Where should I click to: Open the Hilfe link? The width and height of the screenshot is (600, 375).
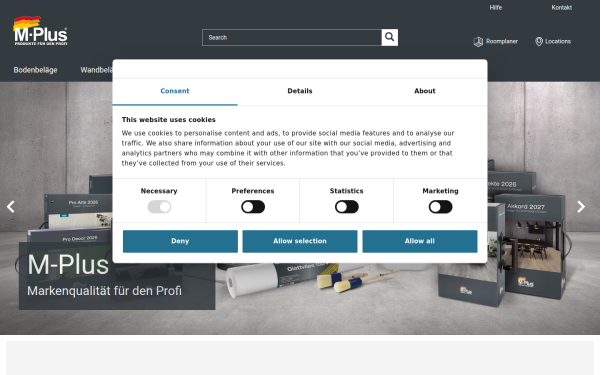click(x=496, y=8)
